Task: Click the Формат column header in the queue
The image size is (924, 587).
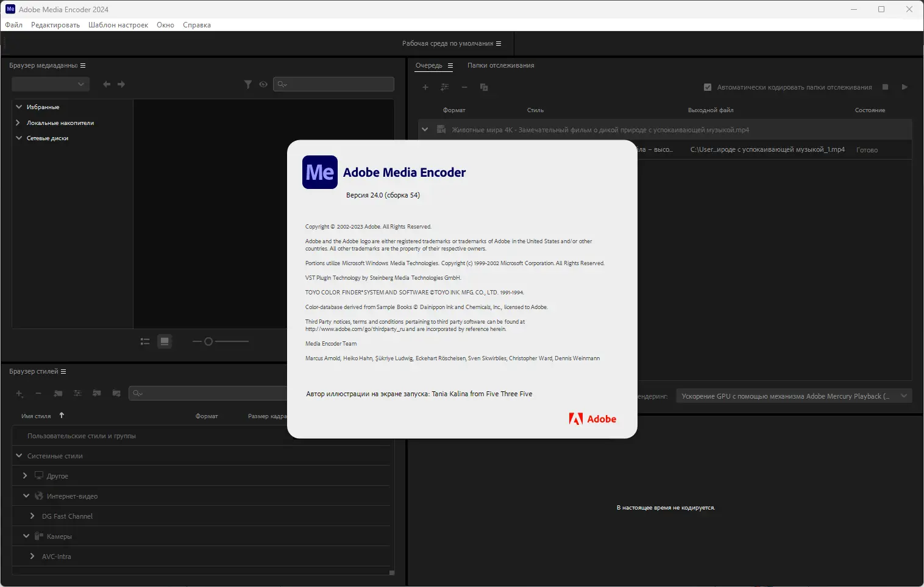Action: 454,110
